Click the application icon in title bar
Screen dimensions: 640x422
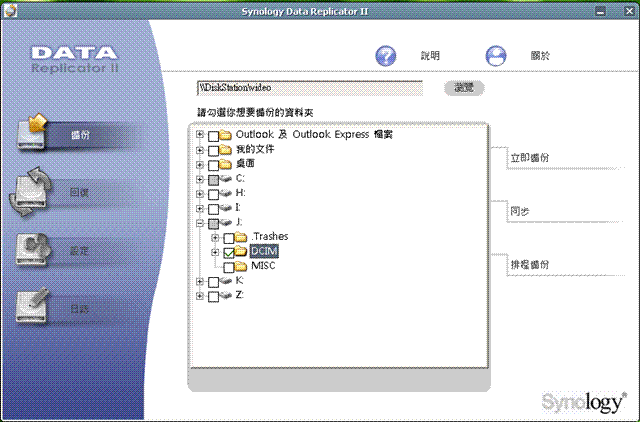click(10, 11)
